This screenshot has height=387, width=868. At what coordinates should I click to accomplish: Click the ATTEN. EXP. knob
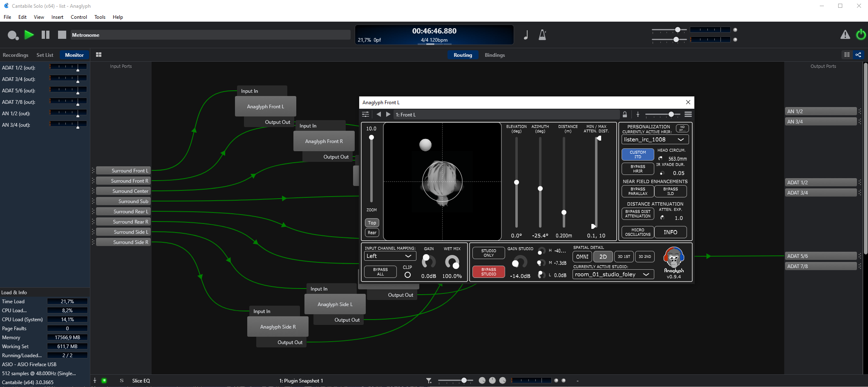pos(662,218)
